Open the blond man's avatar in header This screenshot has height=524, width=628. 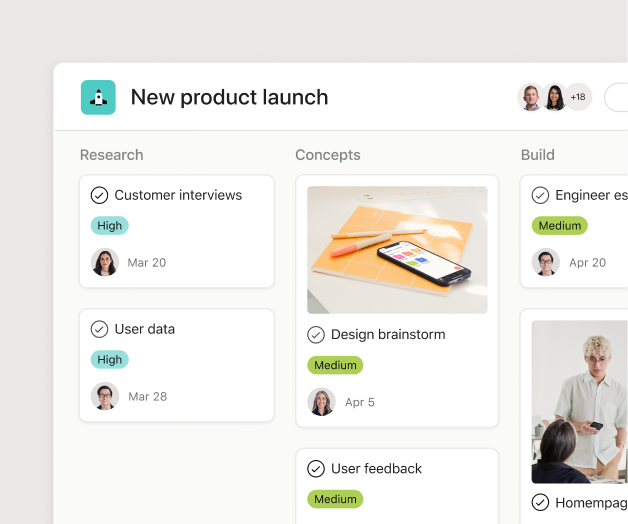531,97
